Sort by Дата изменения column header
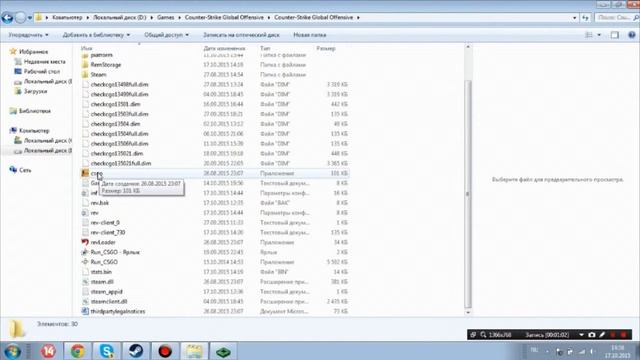This screenshot has height=360, width=640. (x=224, y=48)
